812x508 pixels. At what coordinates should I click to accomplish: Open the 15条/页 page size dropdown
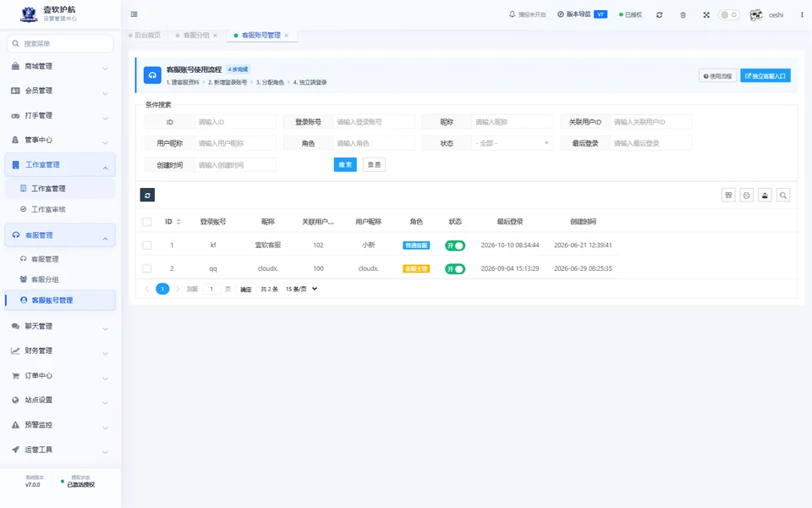pyautogui.click(x=301, y=289)
